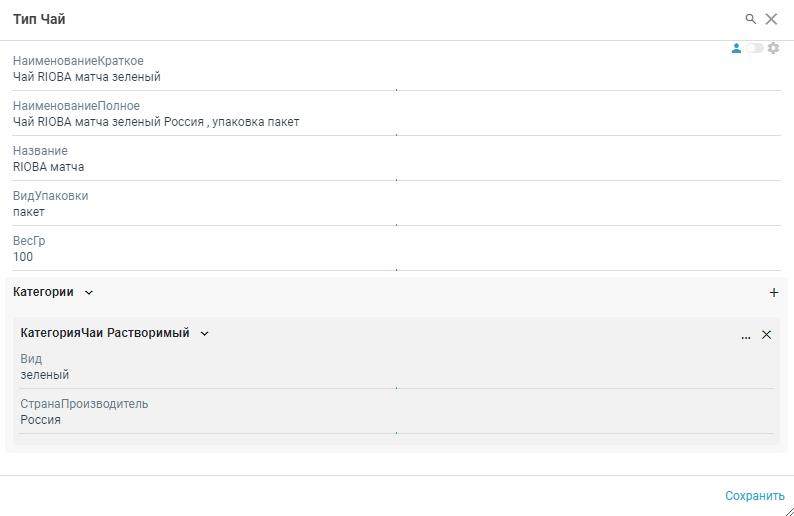This screenshot has width=794, height=516.
Task: Click the search magnifier icon in header
Action: [x=751, y=19]
